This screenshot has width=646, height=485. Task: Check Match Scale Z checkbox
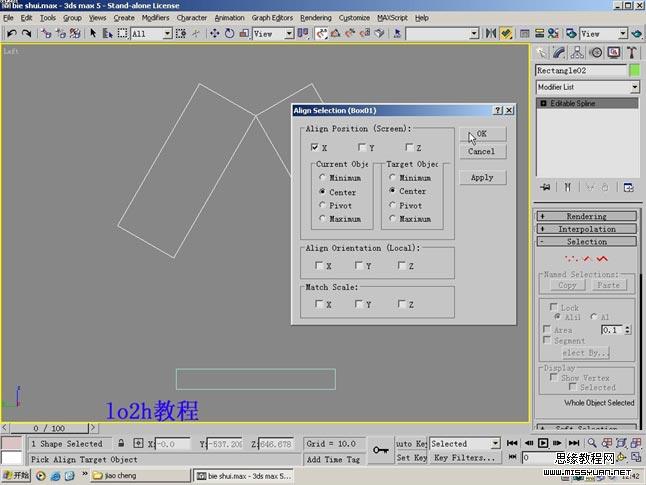pyautogui.click(x=402, y=304)
